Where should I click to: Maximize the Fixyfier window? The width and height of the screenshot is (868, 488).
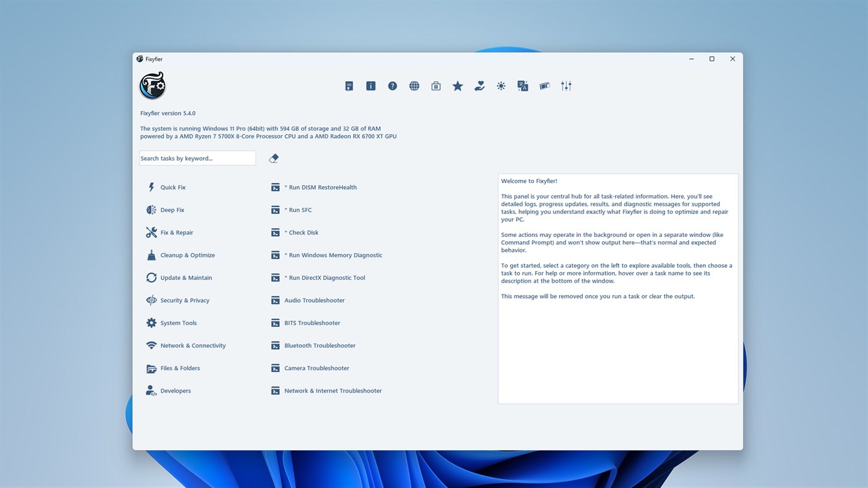tap(712, 59)
